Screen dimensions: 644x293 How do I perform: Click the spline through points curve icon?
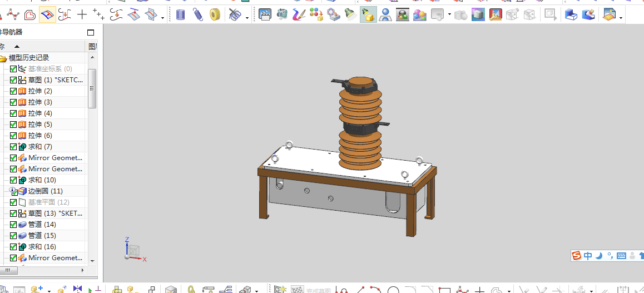(x=14, y=16)
